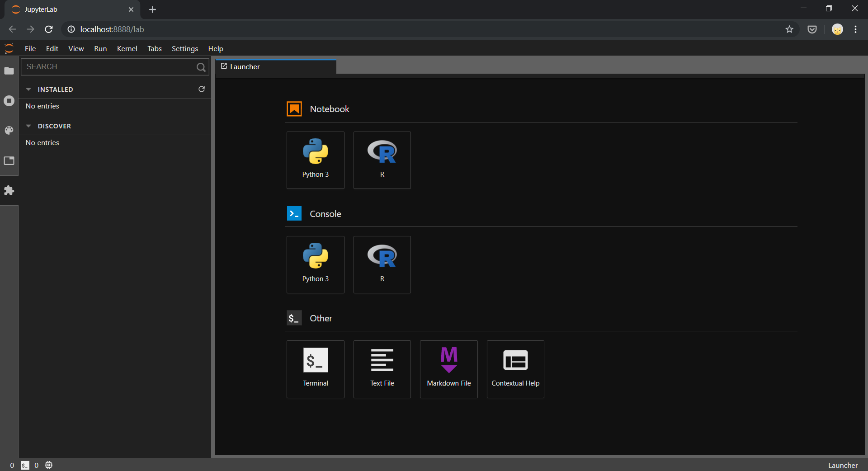Open Contextual Help
This screenshot has height=471, width=868.
[x=515, y=369]
